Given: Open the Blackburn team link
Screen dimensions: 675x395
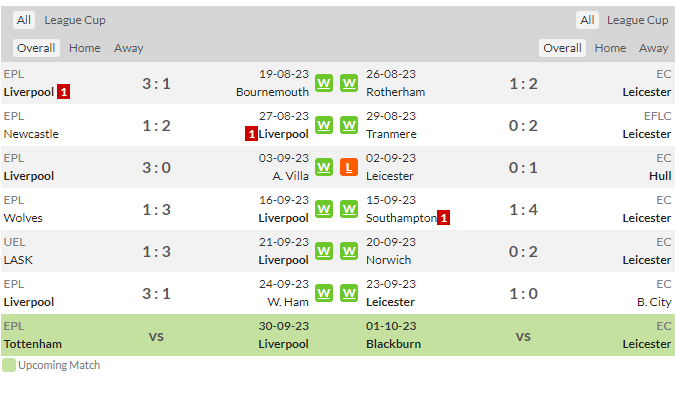Looking at the screenshot, I should tap(393, 344).
